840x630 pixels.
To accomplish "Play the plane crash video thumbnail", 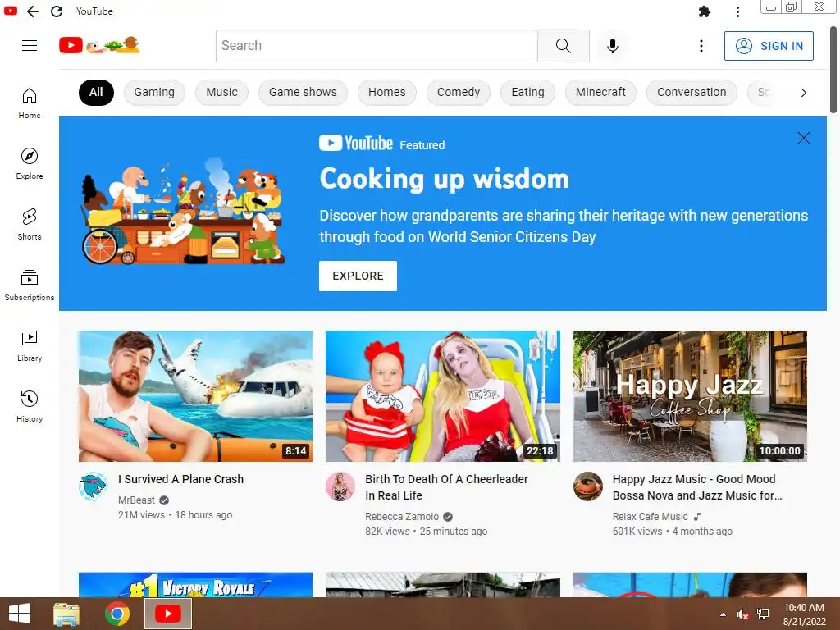I will 195,396.
